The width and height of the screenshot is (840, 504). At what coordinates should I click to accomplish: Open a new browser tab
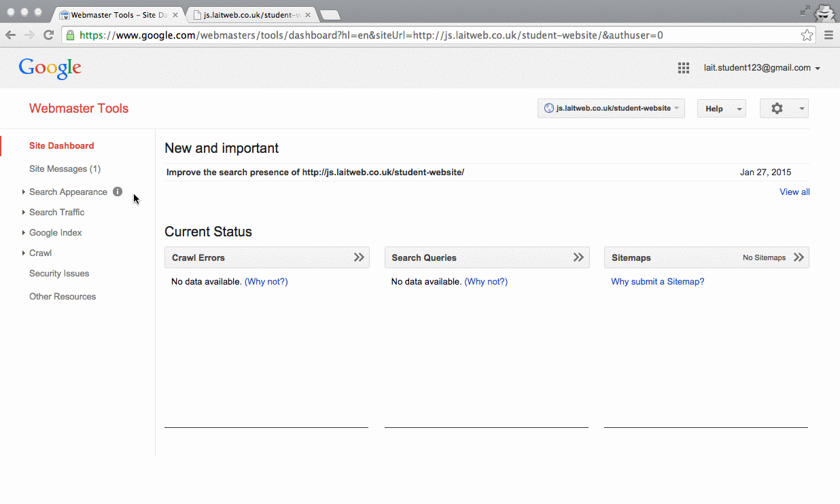coord(330,15)
